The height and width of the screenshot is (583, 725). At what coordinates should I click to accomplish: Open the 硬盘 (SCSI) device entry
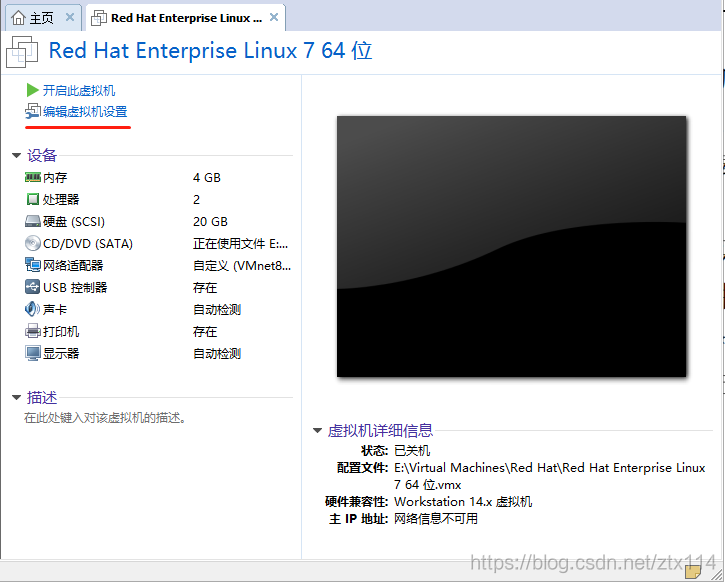click(x=74, y=221)
